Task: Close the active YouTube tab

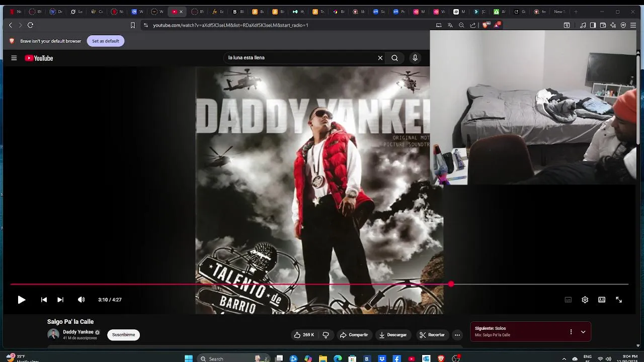Action: point(181,12)
